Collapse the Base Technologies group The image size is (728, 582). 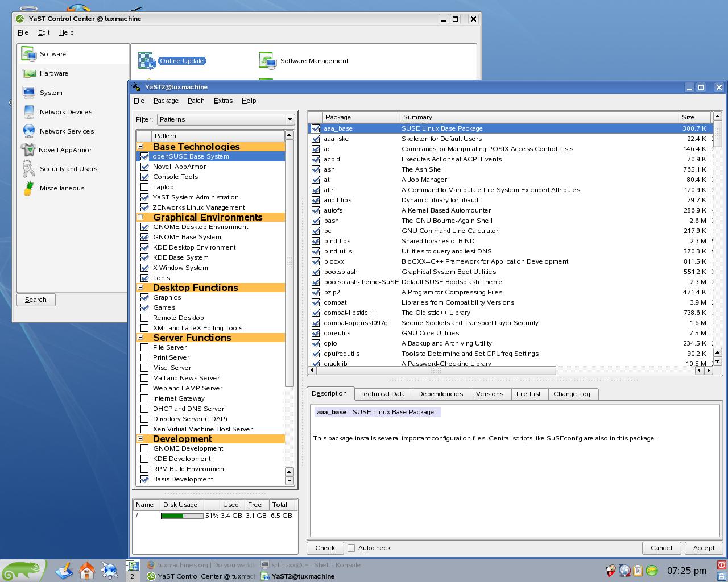coord(140,146)
